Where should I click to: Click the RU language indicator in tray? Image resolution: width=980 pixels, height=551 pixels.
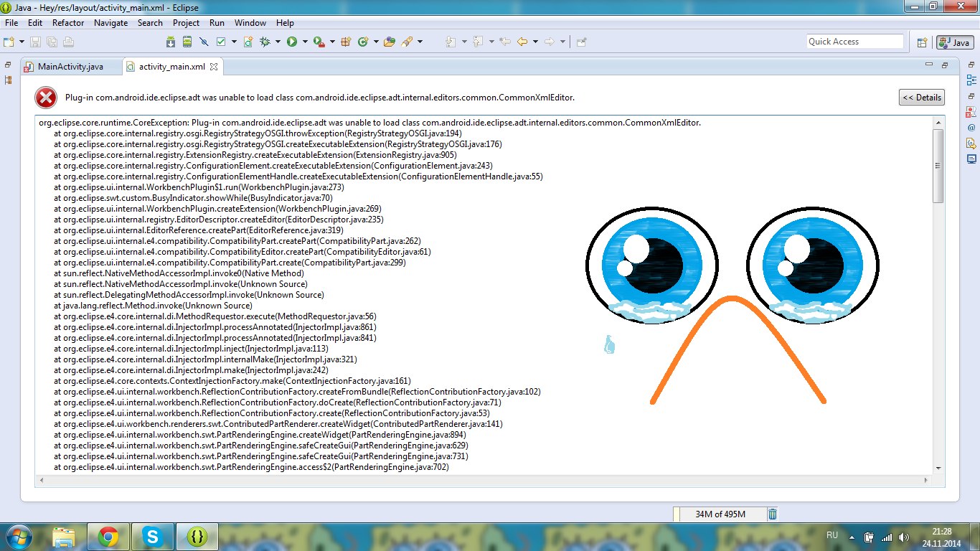click(x=832, y=535)
